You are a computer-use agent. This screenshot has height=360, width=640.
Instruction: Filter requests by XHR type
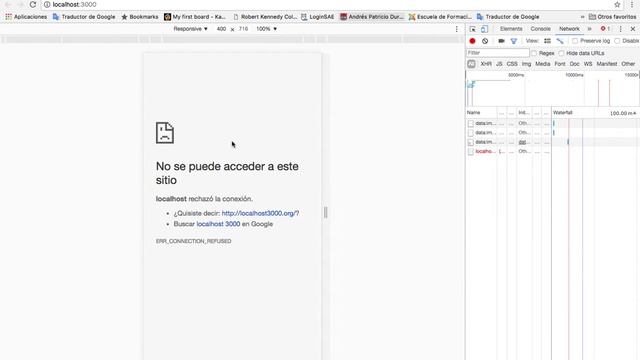[x=486, y=64]
